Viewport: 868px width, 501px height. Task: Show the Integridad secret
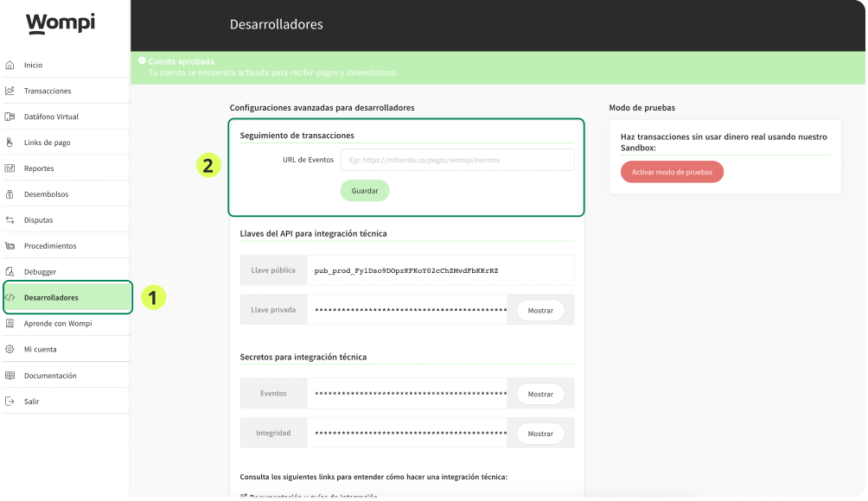[x=539, y=433]
